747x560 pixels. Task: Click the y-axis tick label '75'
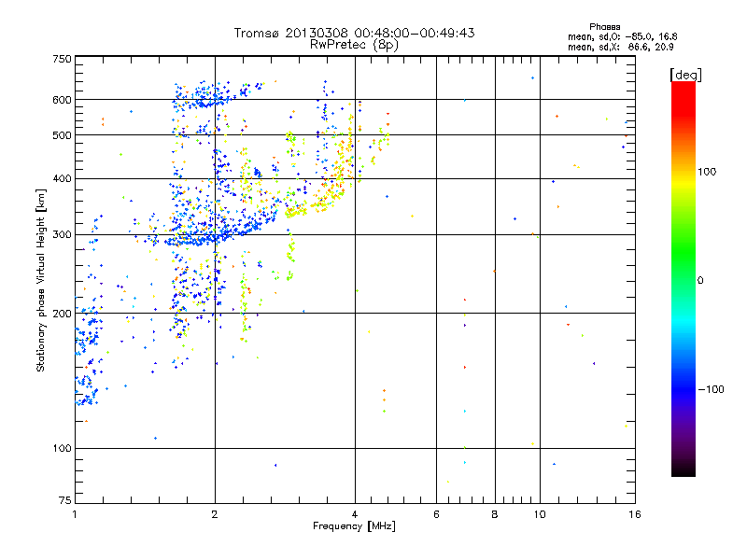coord(65,500)
